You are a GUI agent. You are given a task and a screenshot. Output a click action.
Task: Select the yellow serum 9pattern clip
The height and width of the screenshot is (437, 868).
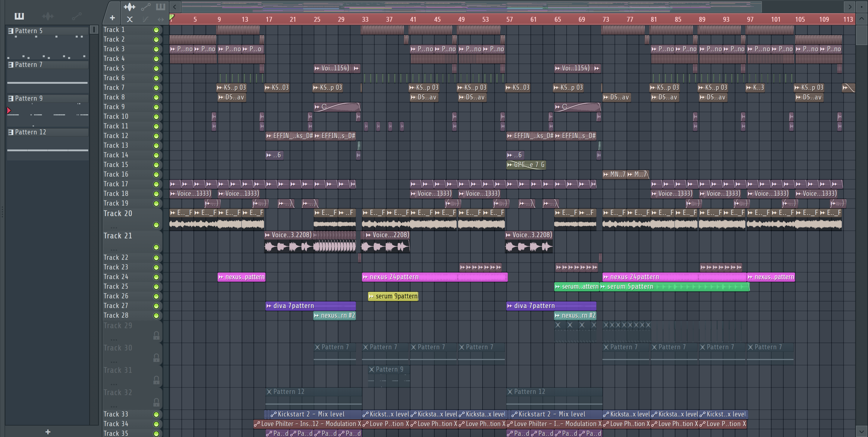click(x=393, y=296)
